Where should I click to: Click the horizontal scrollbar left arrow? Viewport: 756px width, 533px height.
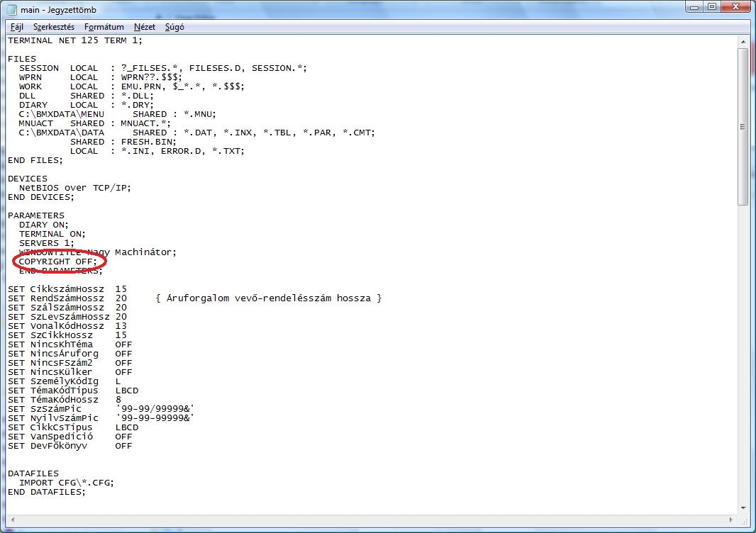pos(13,520)
